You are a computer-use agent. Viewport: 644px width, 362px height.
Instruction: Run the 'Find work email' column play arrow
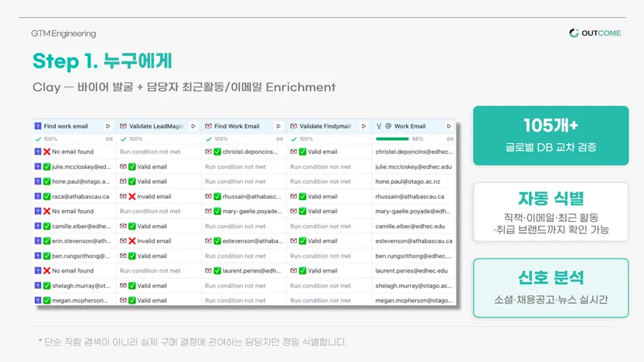[x=108, y=126]
